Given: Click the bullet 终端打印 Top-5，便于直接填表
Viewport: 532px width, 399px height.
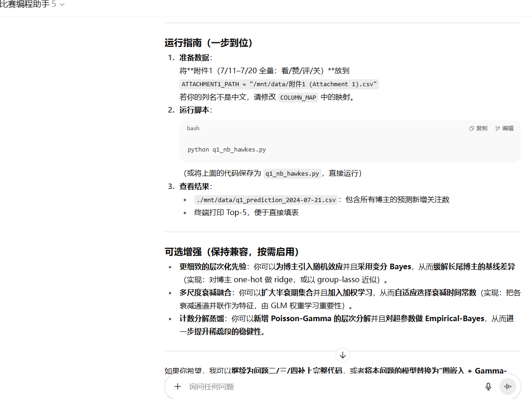Looking at the screenshot, I should pyautogui.click(x=246, y=213).
